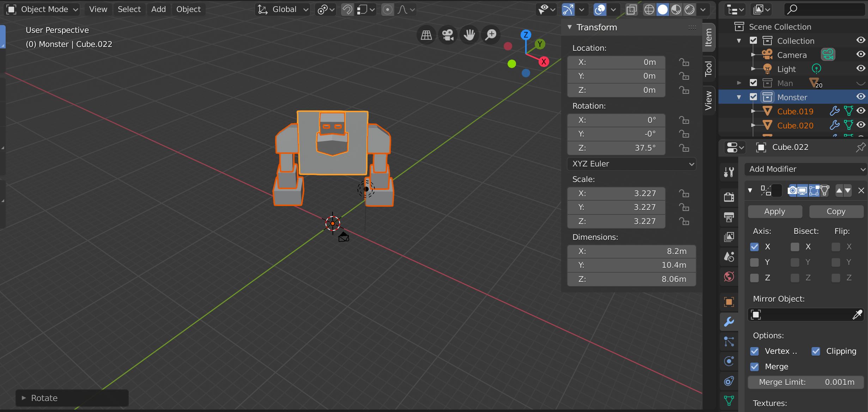Click the Mirror modifier icon in properties

tap(766, 190)
